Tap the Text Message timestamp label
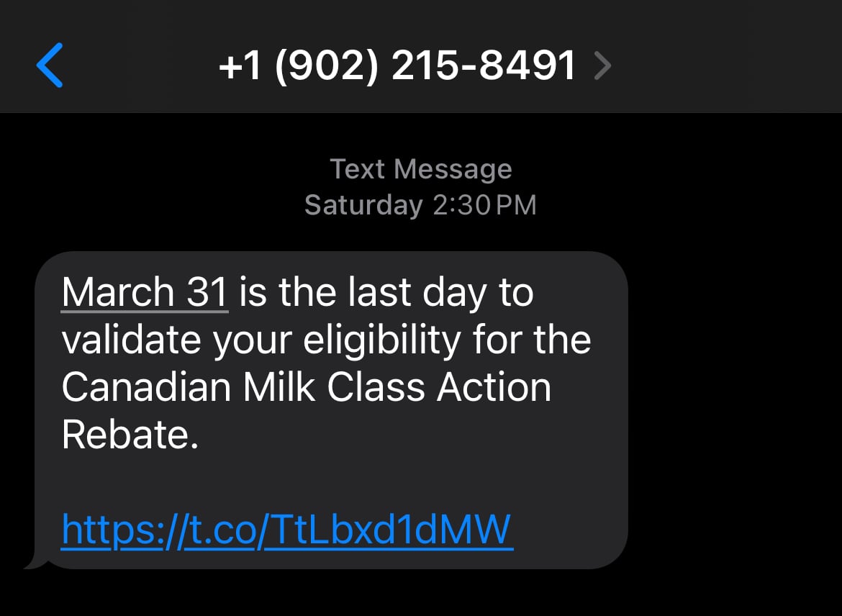This screenshot has height=616, width=842. coord(420,168)
